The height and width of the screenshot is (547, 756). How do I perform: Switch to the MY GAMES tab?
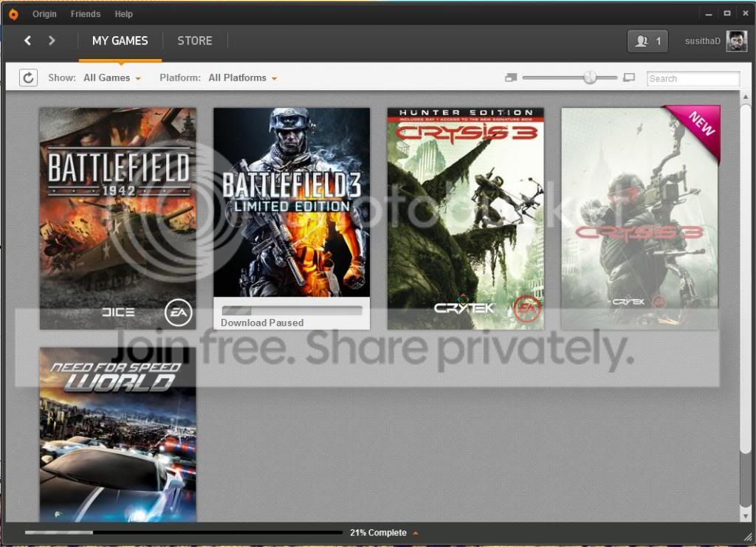(120, 41)
